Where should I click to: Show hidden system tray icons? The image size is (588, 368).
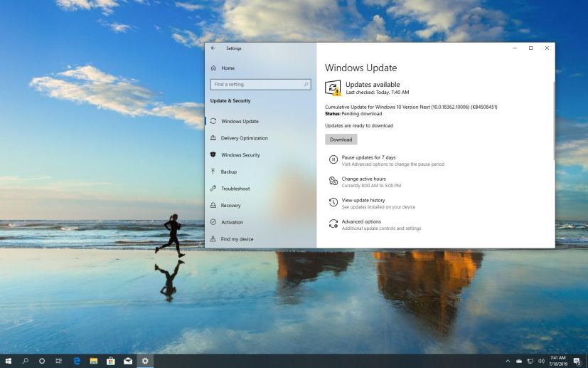508,362
